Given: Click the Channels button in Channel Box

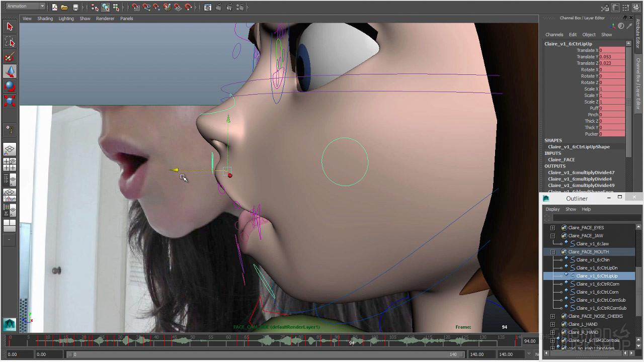Looking at the screenshot, I should [554, 35].
